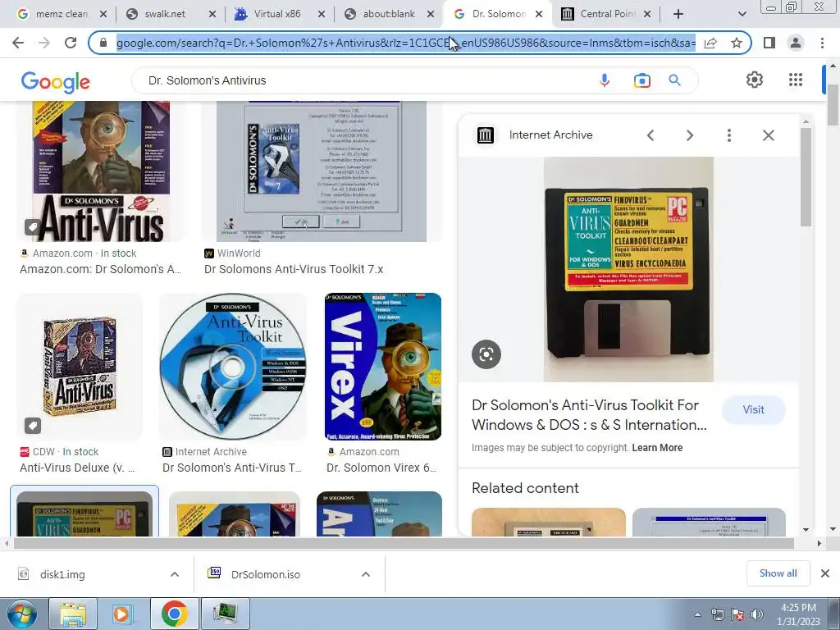Close the downloads bar
The height and width of the screenshot is (630, 840).
pyautogui.click(x=825, y=573)
